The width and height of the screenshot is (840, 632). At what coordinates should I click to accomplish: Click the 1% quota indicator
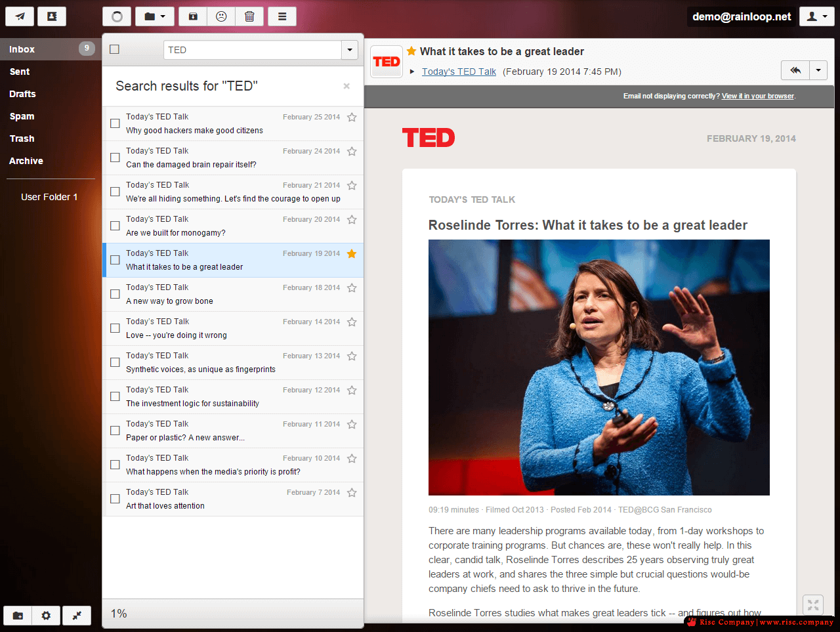click(x=119, y=614)
